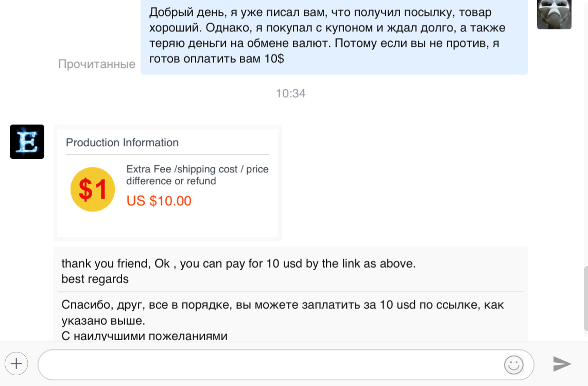Click the chat scrollbar on the right
The height and width of the screenshot is (386, 588).
585,299
